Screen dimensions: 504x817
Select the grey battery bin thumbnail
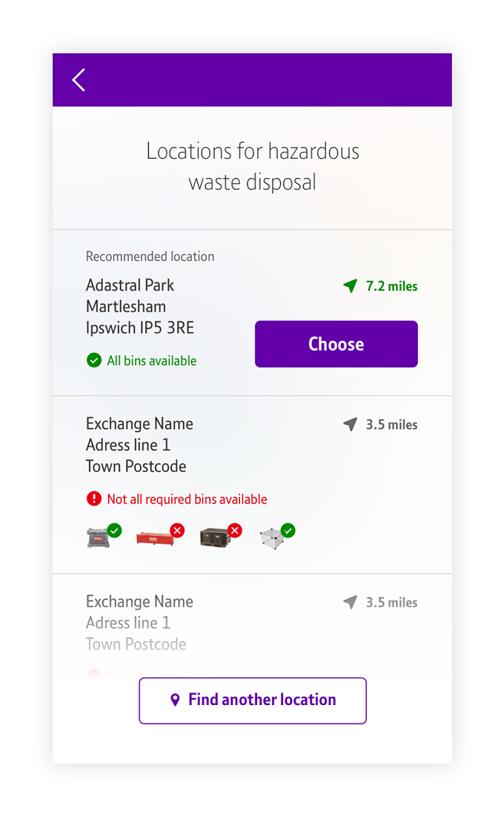click(x=99, y=537)
